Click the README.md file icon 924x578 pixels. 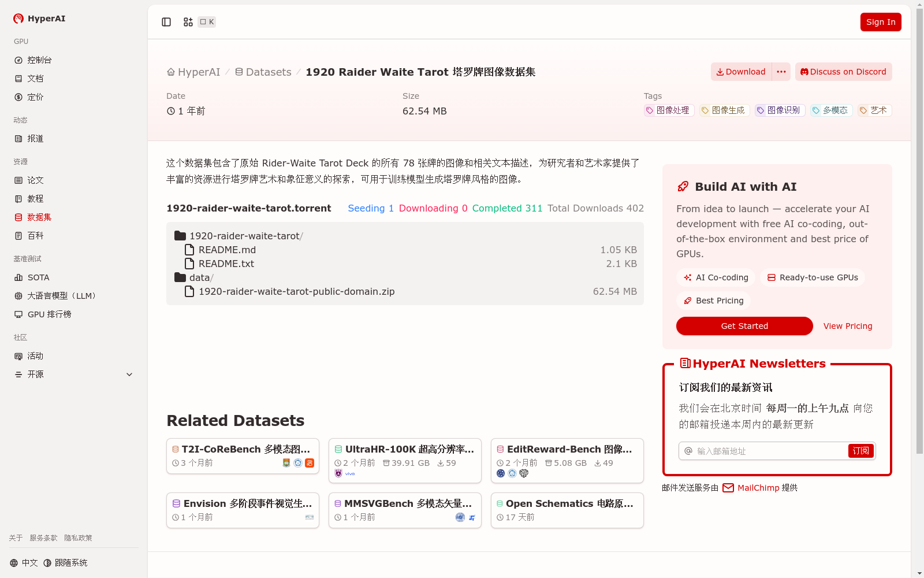[189, 250]
